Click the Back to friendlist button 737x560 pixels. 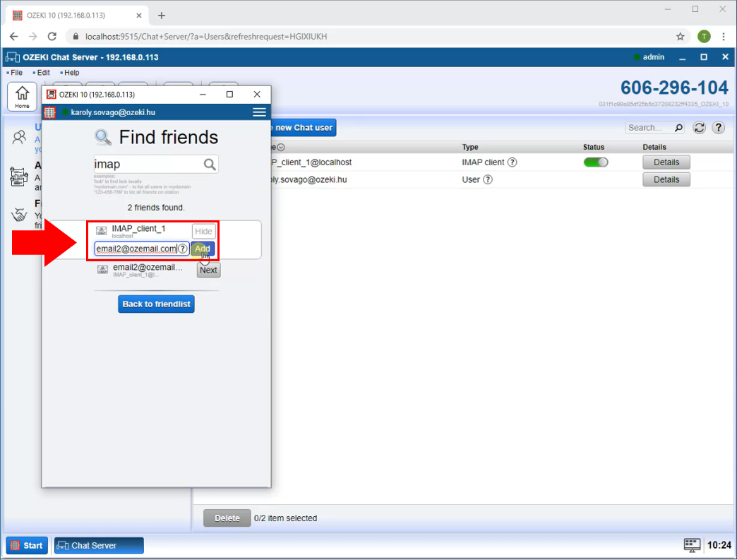tap(156, 304)
